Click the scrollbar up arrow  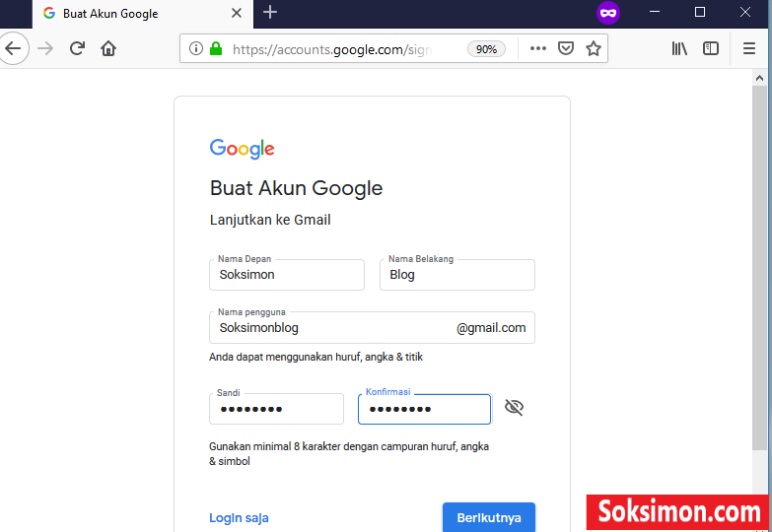(759, 78)
